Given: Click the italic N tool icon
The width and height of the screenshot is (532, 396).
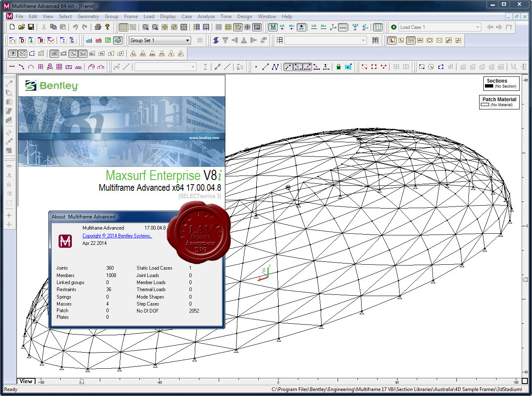Looking at the screenshot, I should point(275,66).
